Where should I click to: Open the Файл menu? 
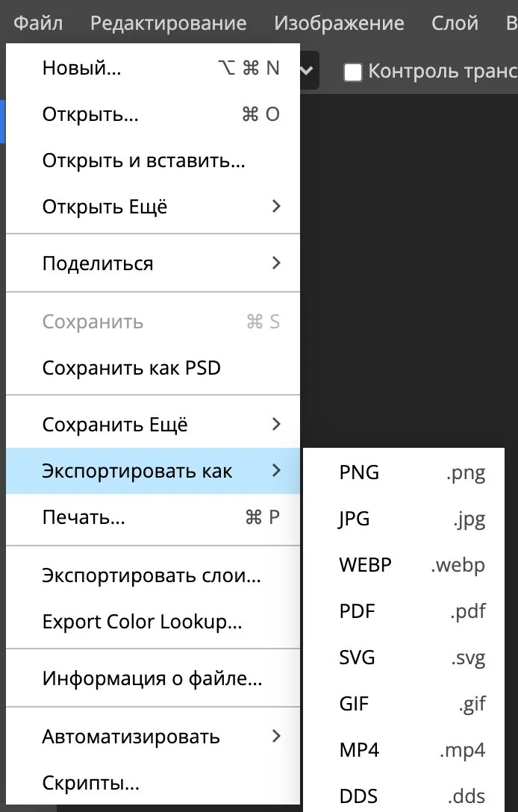[x=38, y=23]
